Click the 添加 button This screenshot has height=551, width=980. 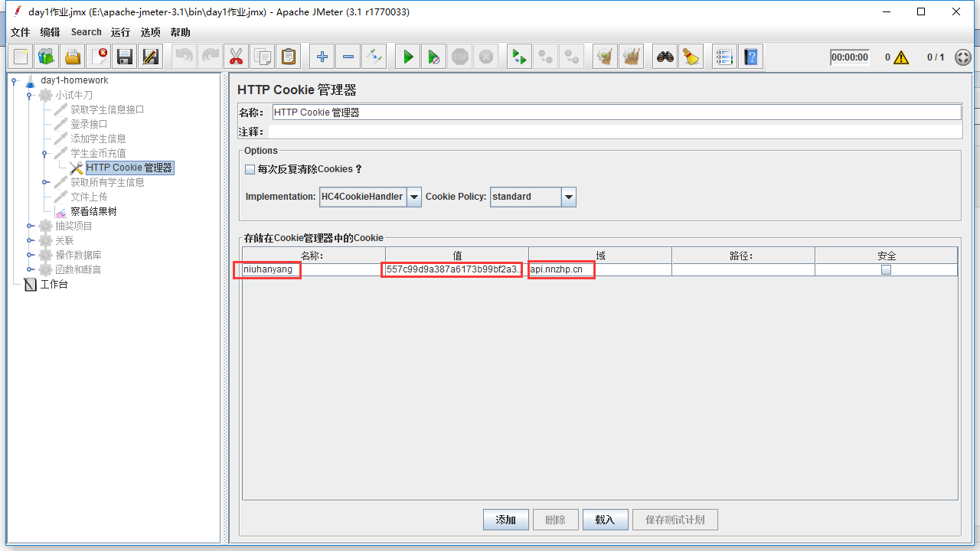point(506,520)
